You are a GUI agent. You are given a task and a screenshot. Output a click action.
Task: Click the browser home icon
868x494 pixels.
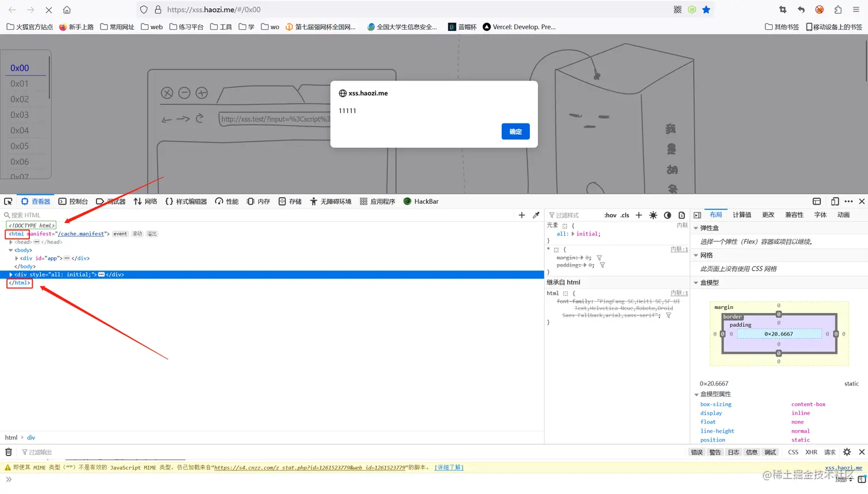point(67,10)
